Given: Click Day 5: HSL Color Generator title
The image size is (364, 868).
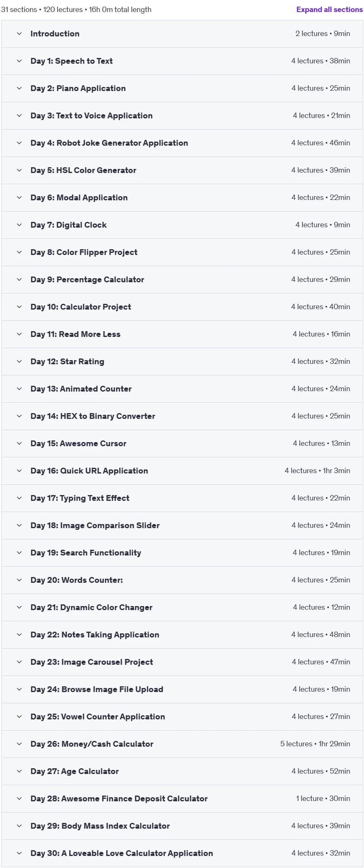Looking at the screenshot, I should coord(83,170).
